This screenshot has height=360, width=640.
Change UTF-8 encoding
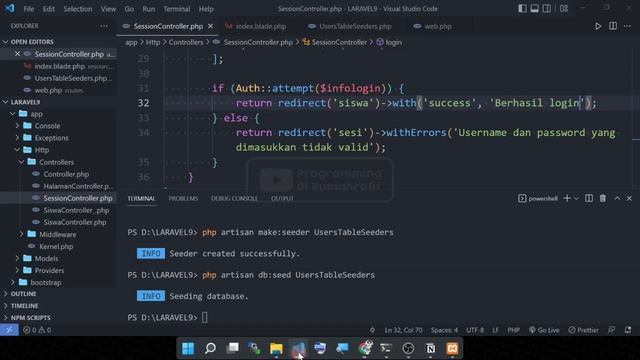click(x=475, y=330)
